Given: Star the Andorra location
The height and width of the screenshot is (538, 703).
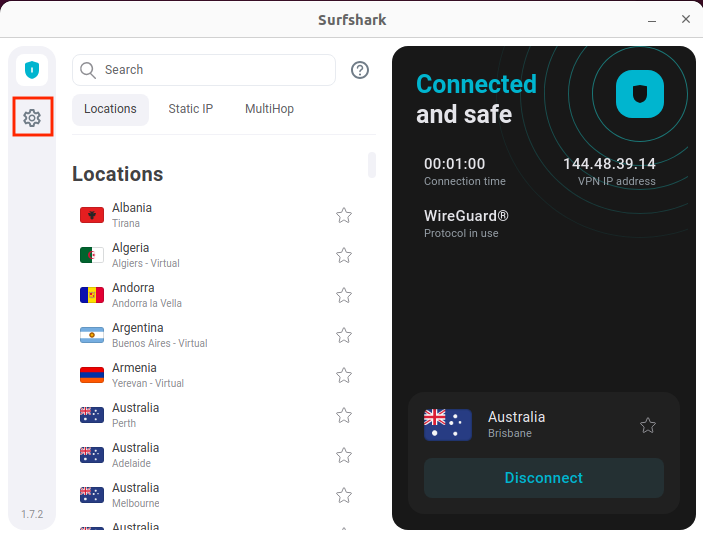Looking at the screenshot, I should [344, 295].
